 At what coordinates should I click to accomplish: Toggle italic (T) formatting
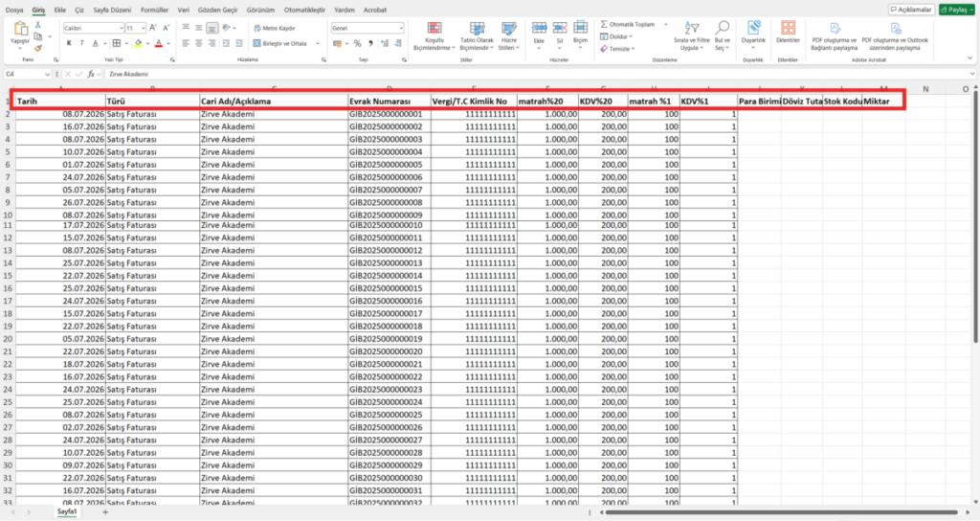click(82, 43)
